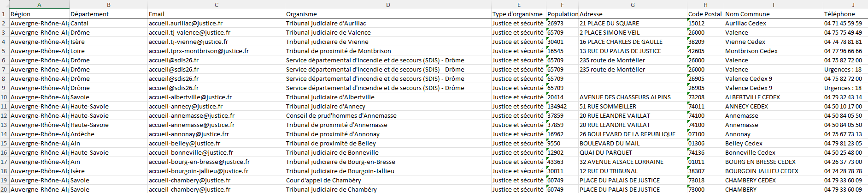The width and height of the screenshot is (868, 193).
Task: Select email accueil-bourgoin-jallieu@justice.fr
Action: click(216, 171)
